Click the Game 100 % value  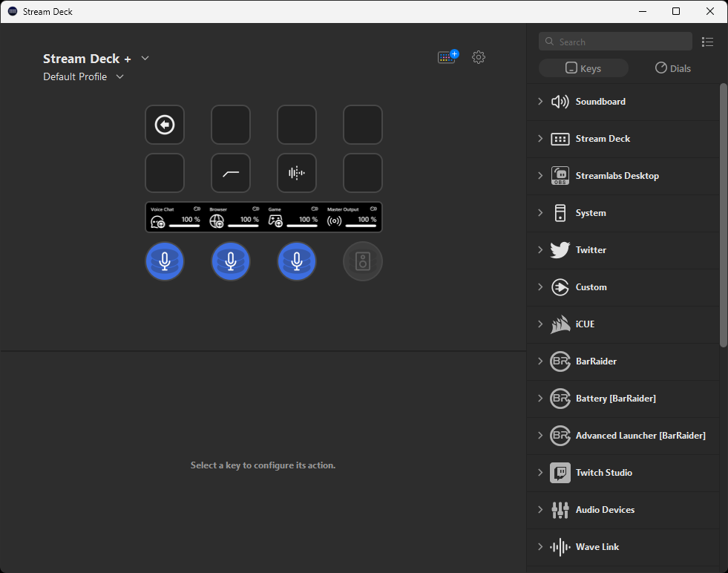pyautogui.click(x=308, y=219)
